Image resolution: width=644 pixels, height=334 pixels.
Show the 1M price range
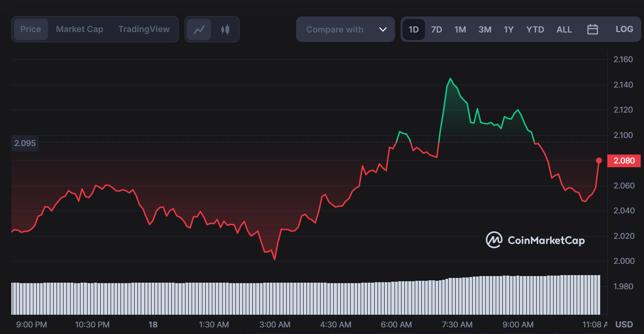pos(460,30)
